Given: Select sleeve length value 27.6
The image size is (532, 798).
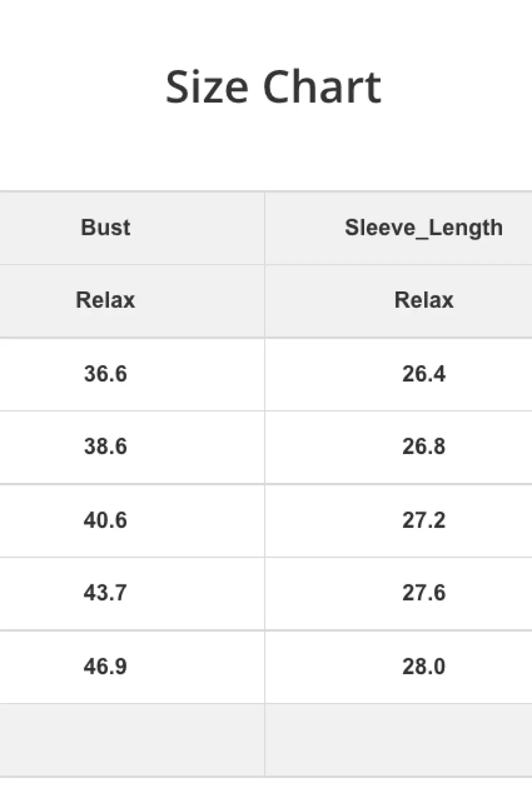Looking at the screenshot, I should 423,593.
